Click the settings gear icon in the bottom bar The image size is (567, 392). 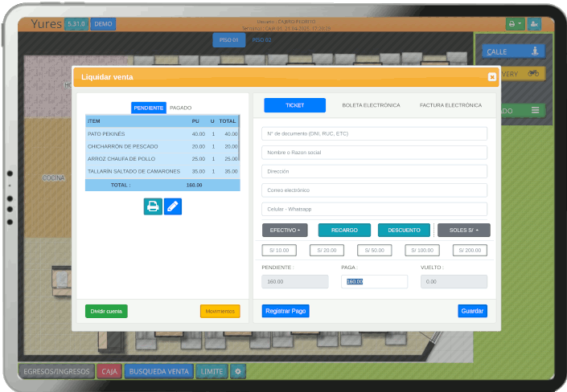pos(238,371)
